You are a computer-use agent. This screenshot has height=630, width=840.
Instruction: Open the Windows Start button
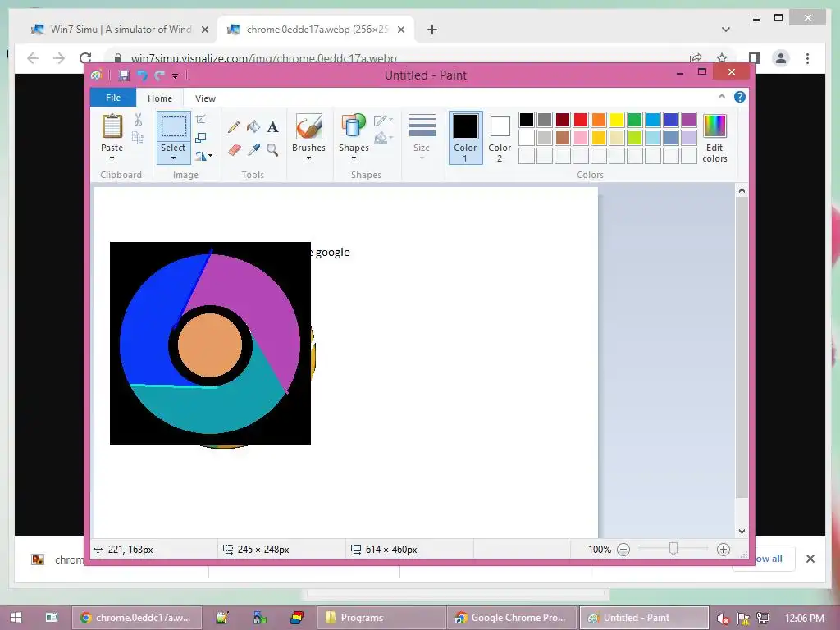16,618
